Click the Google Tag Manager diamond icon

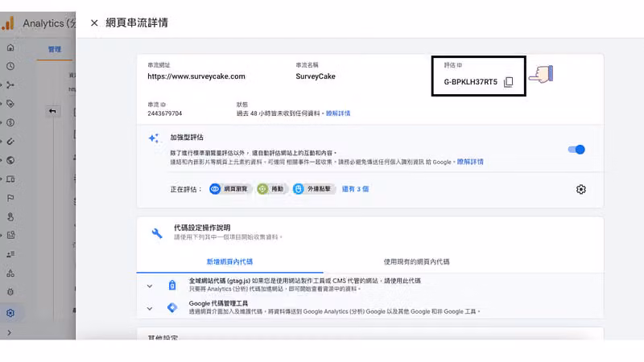pos(172,307)
